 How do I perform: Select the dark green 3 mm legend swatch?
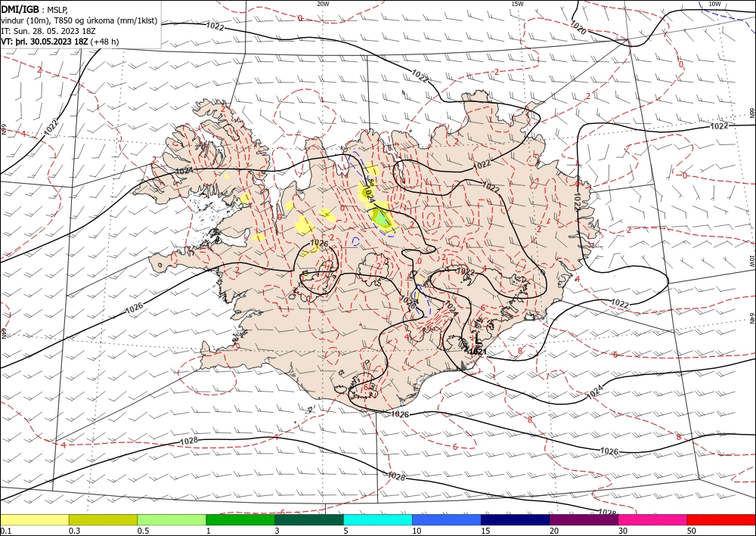[x=309, y=519]
